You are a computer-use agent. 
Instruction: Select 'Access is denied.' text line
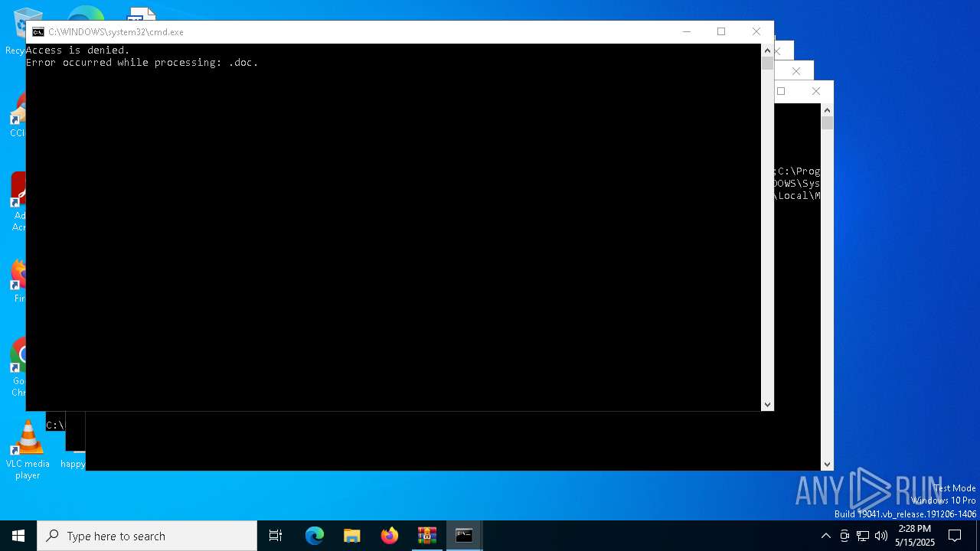78,51
